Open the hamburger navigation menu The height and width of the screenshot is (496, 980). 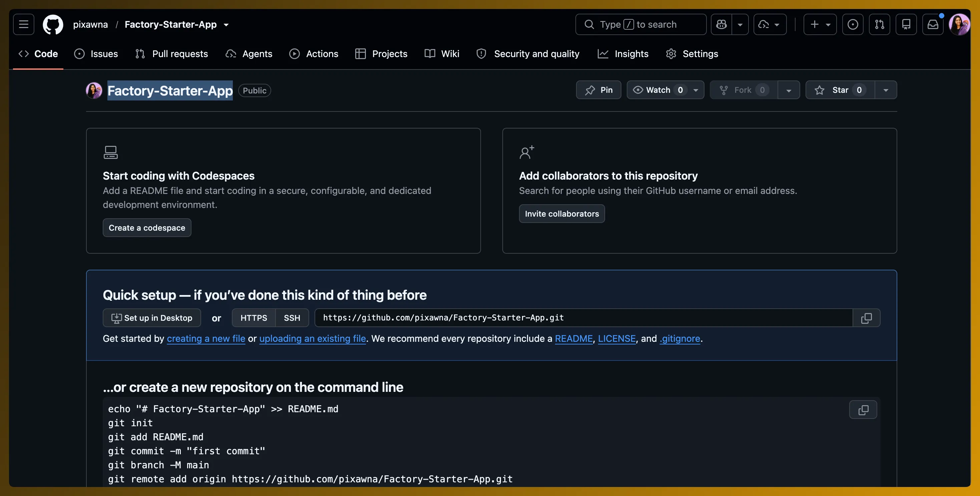pyautogui.click(x=24, y=24)
